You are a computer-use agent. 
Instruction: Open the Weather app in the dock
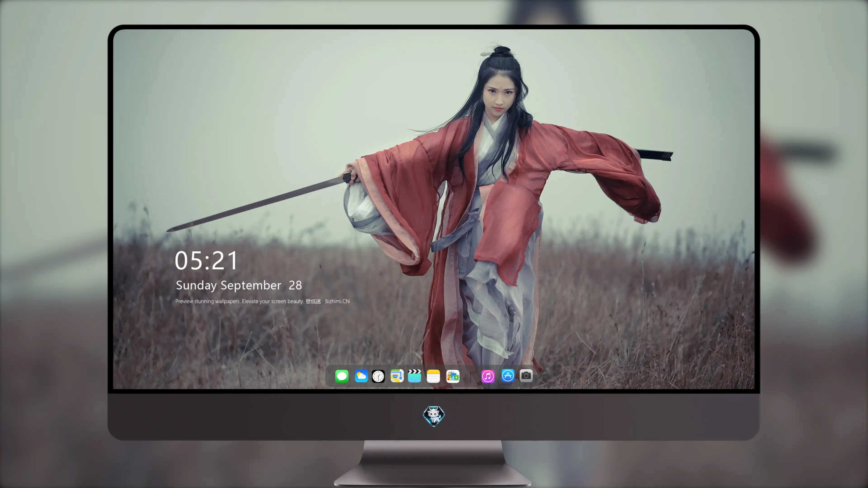click(x=361, y=376)
